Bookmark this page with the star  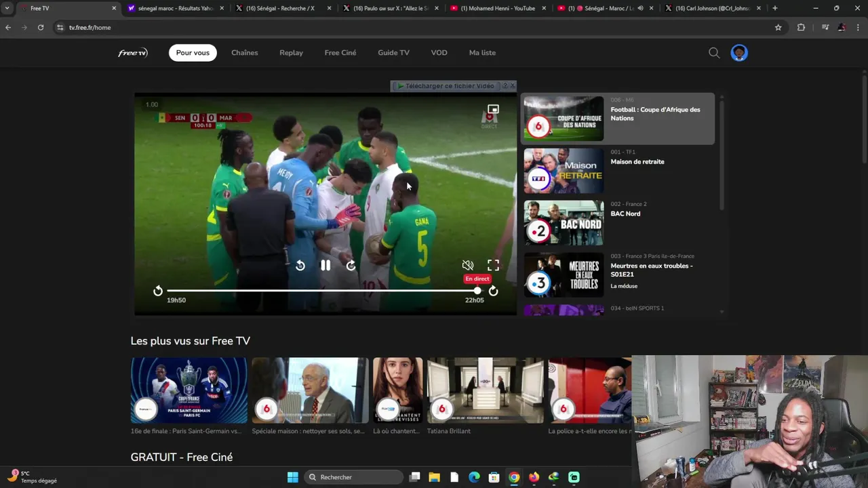(778, 28)
